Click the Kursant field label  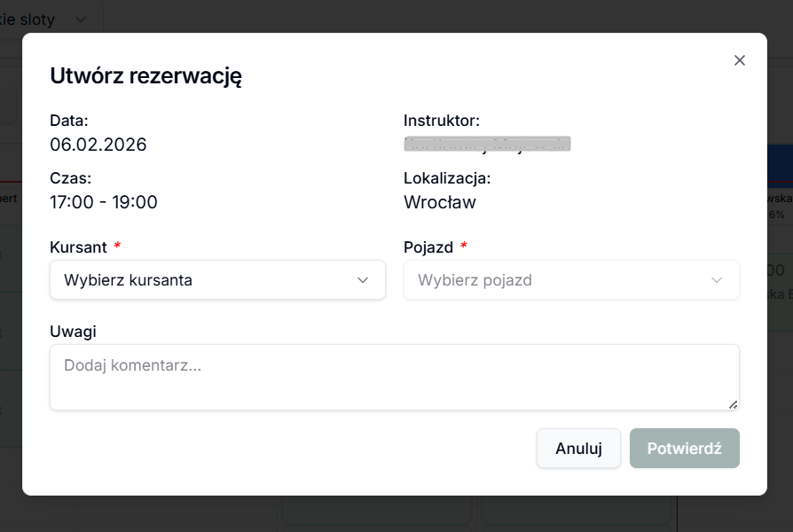(78, 246)
